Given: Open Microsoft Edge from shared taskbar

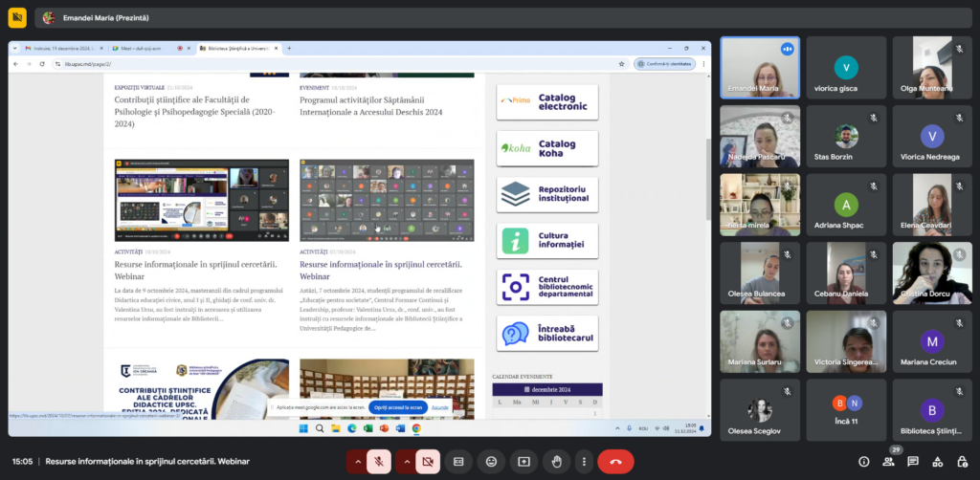Looking at the screenshot, I should 352,428.
